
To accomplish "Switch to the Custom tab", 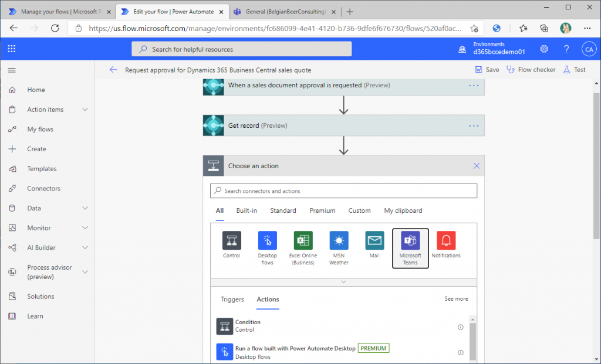I will (x=359, y=210).
